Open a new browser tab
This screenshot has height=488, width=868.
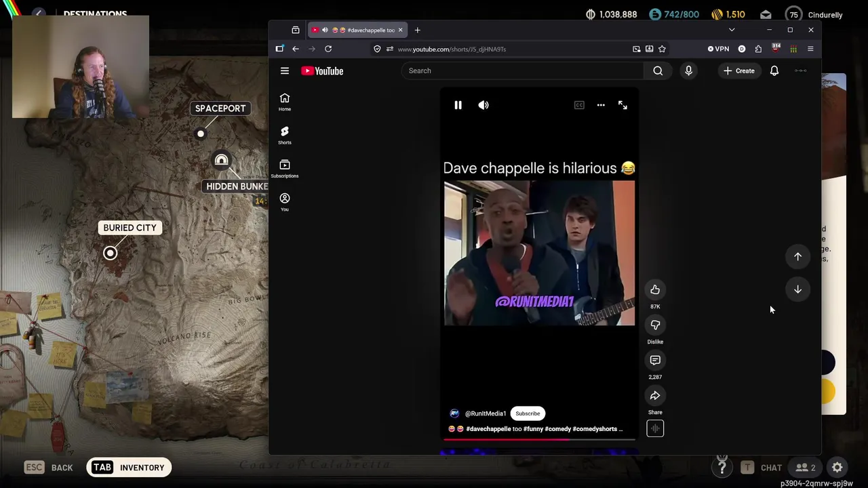(417, 30)
